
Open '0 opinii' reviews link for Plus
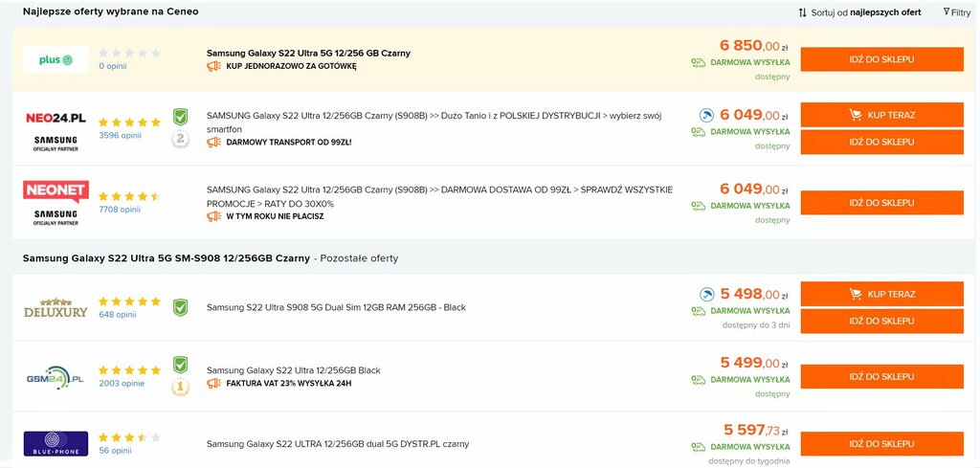click(x=113, y=66)
